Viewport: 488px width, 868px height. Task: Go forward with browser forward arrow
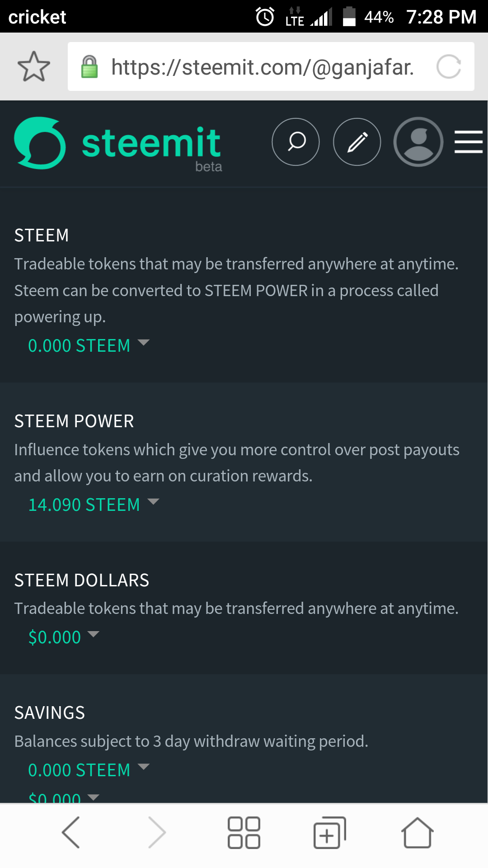(x=157, y=832)
